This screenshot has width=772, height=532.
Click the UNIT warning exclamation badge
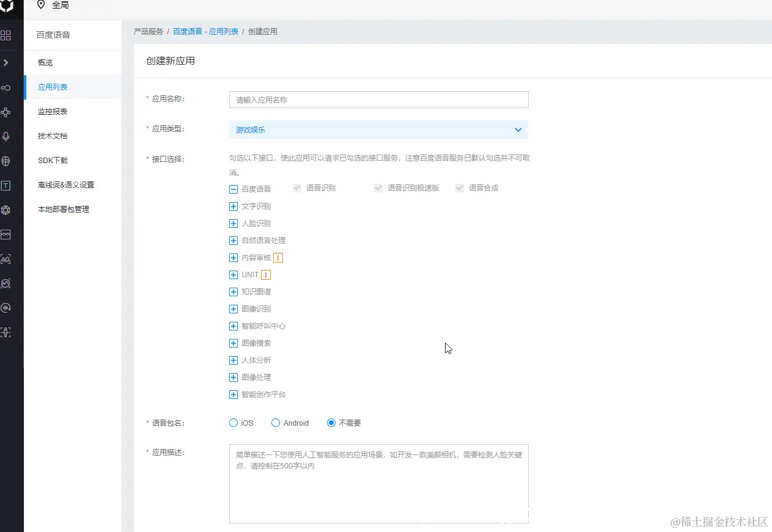266,274
